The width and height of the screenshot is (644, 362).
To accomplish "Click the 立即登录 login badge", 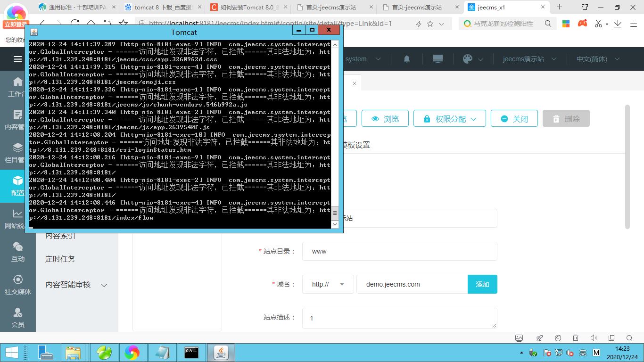I will tap(16, 25).
